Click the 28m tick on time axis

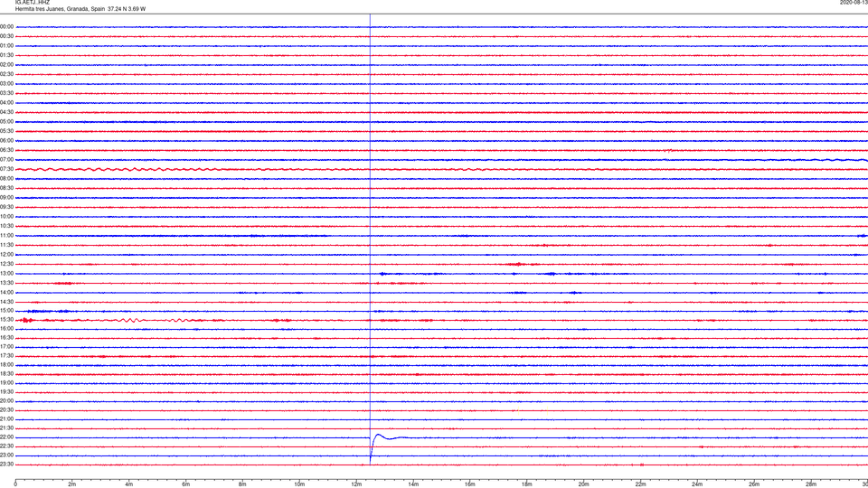pyautogui.click(x=811, y=484)
